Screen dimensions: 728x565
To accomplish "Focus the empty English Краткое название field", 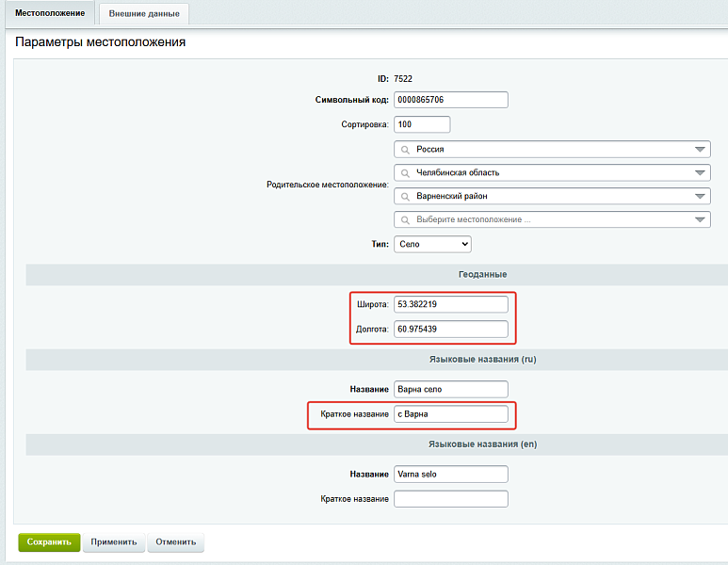I will click(450, 498).
